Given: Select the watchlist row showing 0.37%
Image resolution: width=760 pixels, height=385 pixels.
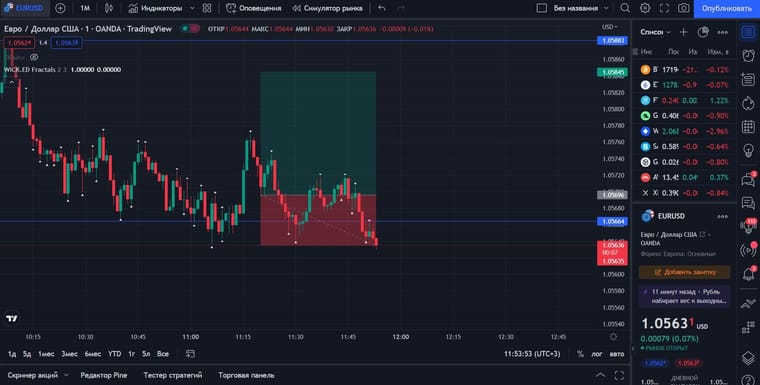Looking at the screenshot, I should (684, 177).
